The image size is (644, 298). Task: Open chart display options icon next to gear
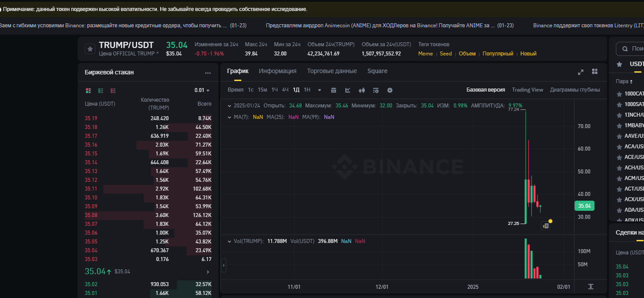point(376,90)
